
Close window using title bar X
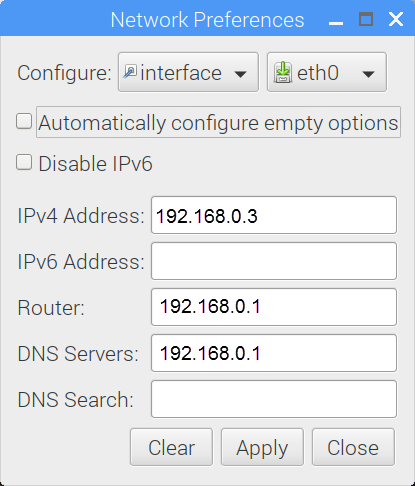click(x=396, y=19)
